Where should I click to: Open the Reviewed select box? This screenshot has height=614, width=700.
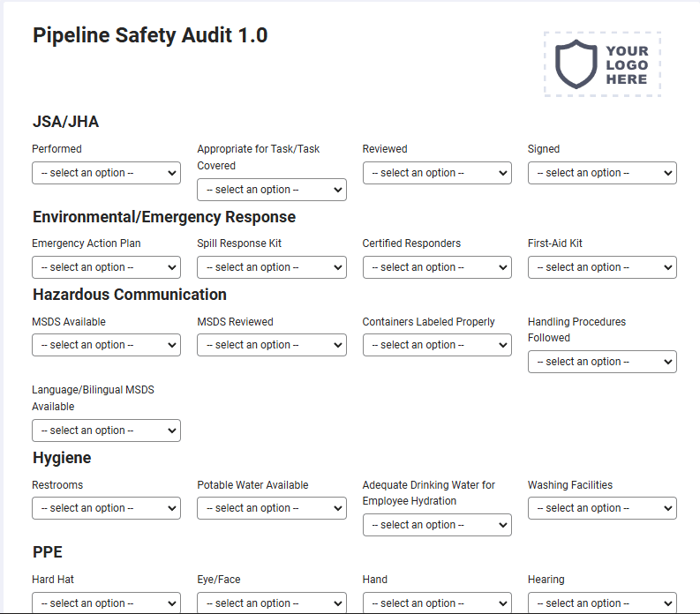point(437,173)
